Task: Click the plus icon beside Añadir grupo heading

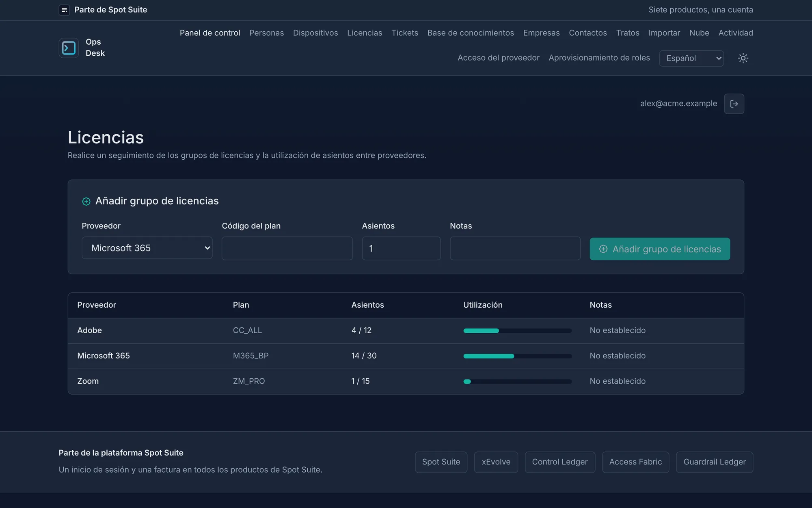Action: (x=86, y=202)
